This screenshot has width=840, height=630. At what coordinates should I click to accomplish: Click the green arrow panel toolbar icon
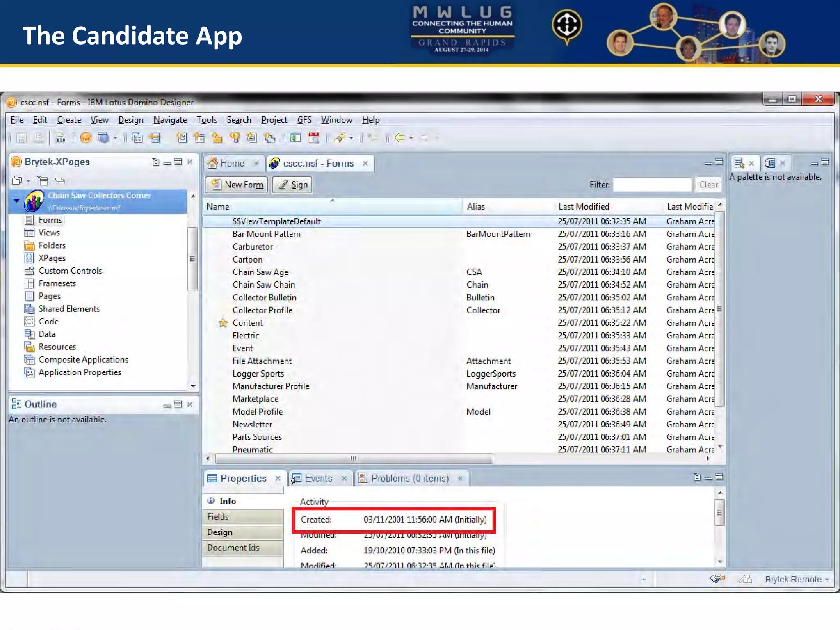[x=295, y=138]
